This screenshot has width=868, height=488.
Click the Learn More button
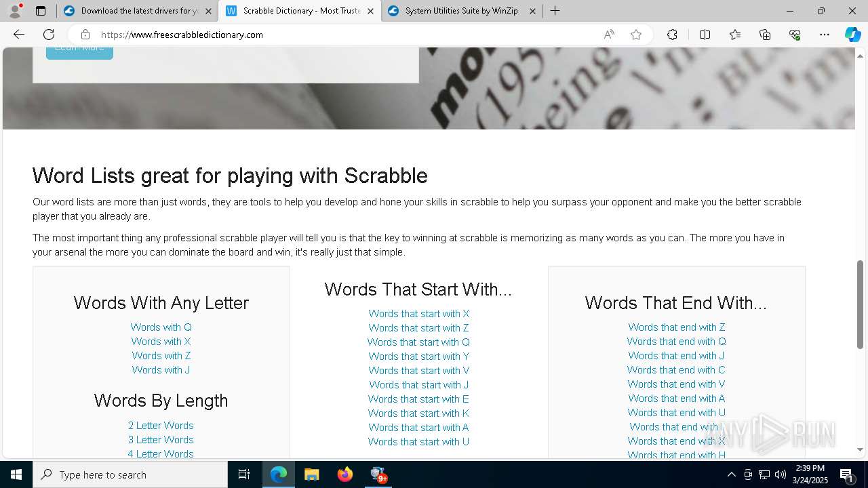(79, 51)
